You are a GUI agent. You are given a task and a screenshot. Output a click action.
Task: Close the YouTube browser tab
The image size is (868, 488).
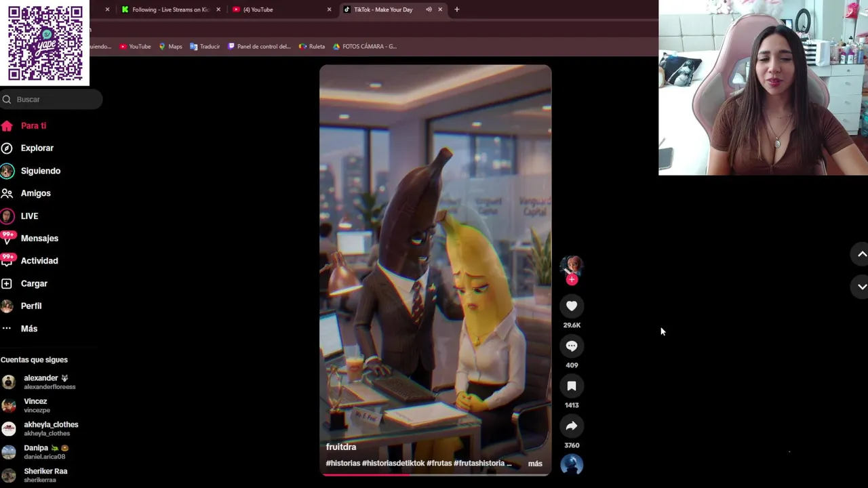329,9
